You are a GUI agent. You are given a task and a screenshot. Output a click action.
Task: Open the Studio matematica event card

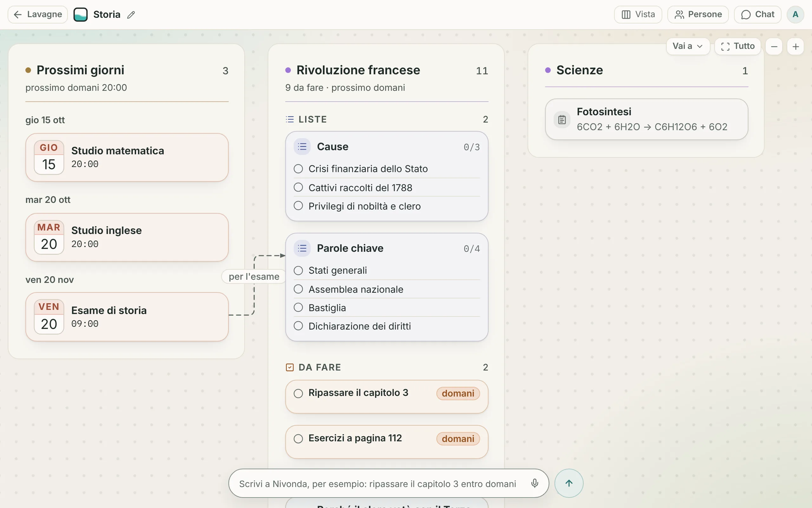point(127,157)
